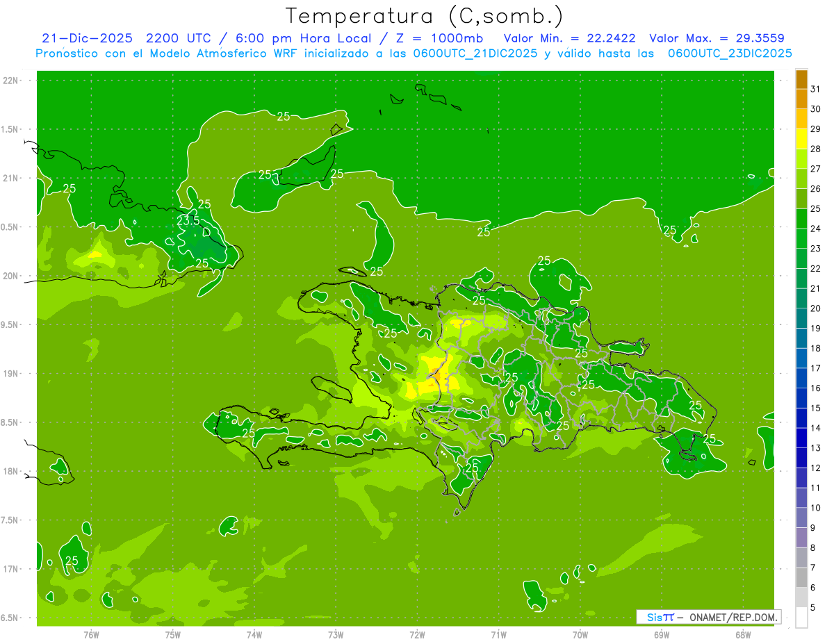
Task: Click the '74W' longitude axis label
Action: click(x=254, y=634)
